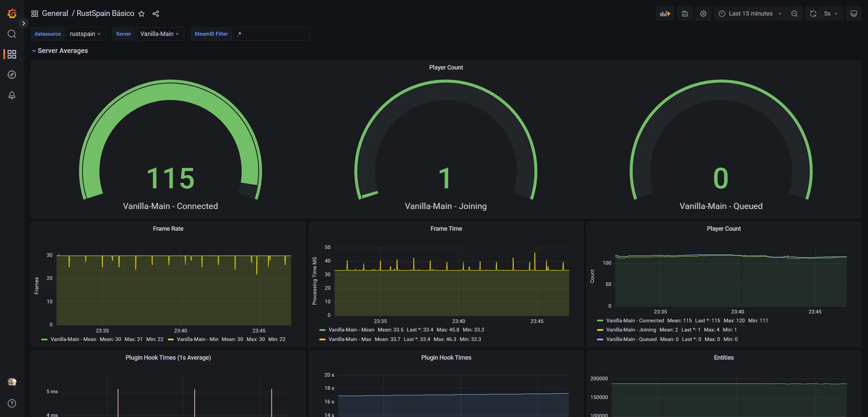Open the graph Player Count panel title menu
The width and height of the screenshot is (868, 417).
[x=724, y=229]
